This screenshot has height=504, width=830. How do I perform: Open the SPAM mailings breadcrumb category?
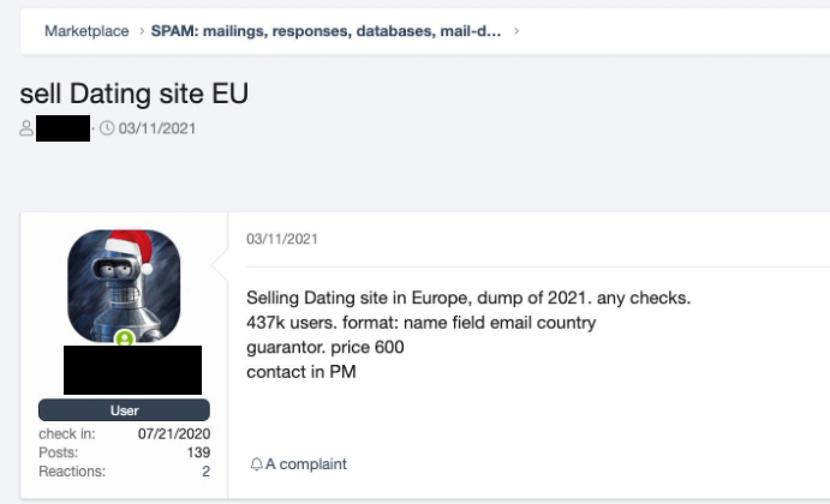pyautogui.click(x=326, y=31)
